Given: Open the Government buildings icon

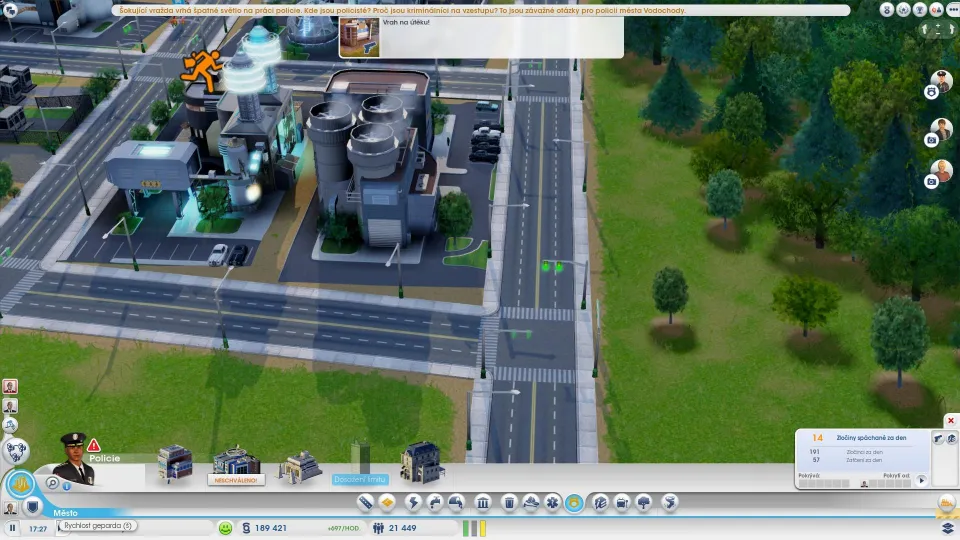Looking at the screenshot, I should pos(482,503).
